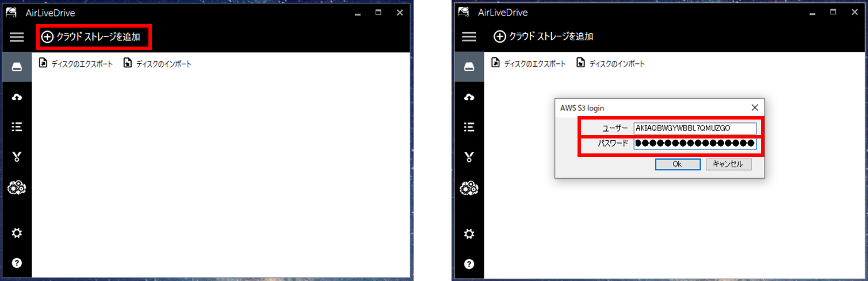Open settings gear icon in left window

tap(17, 233)
